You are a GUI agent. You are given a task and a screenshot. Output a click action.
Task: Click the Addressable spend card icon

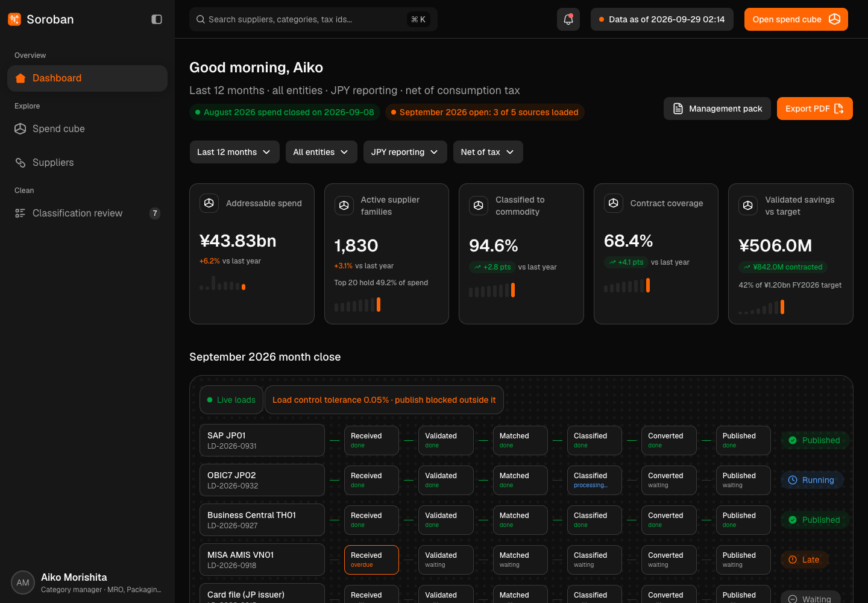[209, 203]
